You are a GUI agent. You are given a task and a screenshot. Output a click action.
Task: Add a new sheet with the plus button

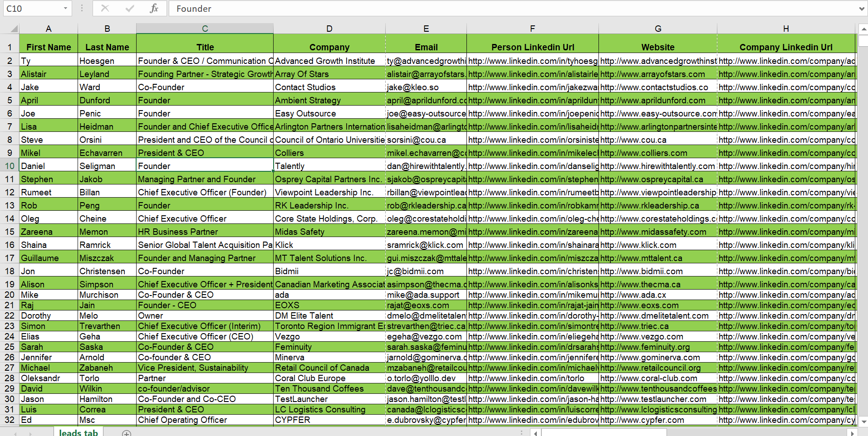click(127, 433)
